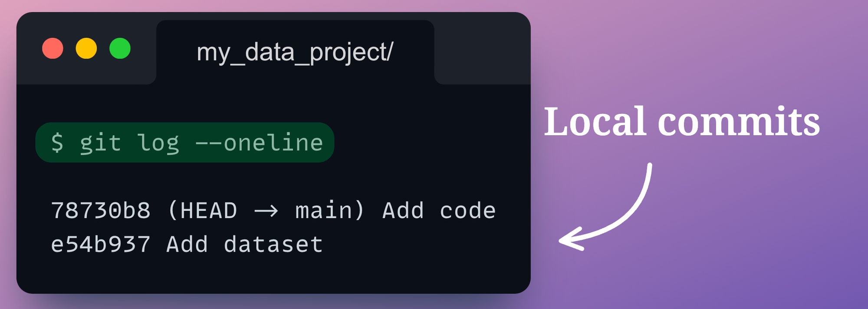The width and height of the screenshot is (868, 309).
Task: Click the word log in command
Action: tap(158, 143)
